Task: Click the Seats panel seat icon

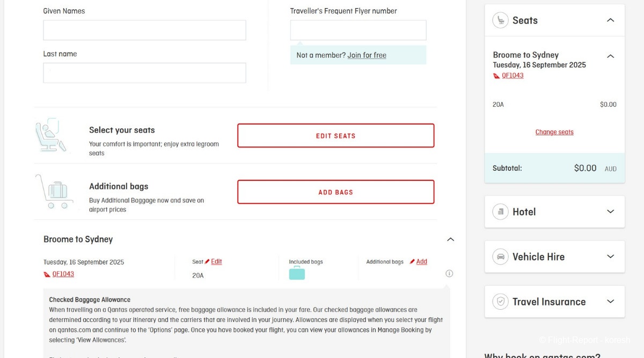Action: tap(501, 20)
